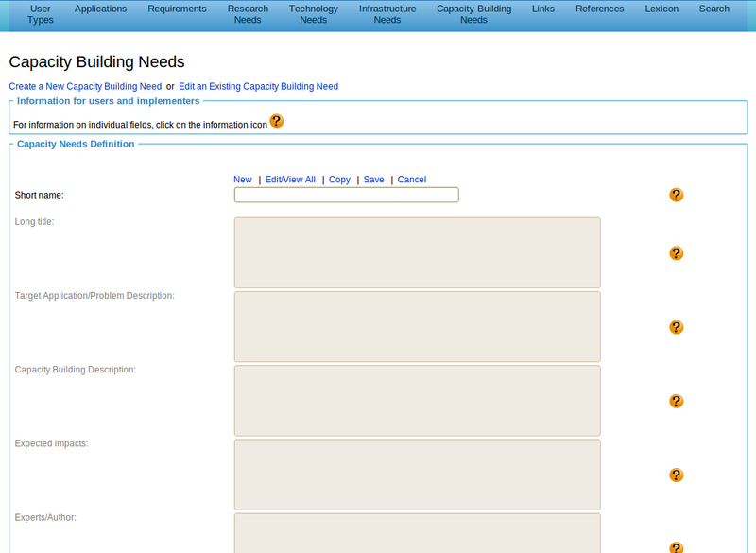Click the help icon beside Short name

676,195
